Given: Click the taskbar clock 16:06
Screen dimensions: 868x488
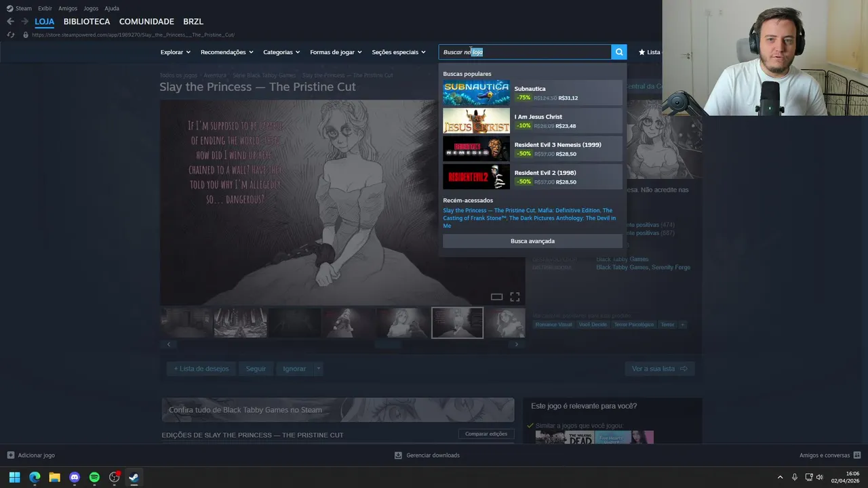Looking at the screenshot, I should pos(852,474).
